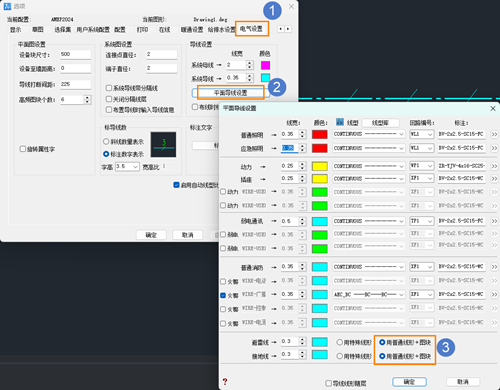Switch to the 显示 tab
Viewport: 500px width, 390px height.
pos(15,29)
